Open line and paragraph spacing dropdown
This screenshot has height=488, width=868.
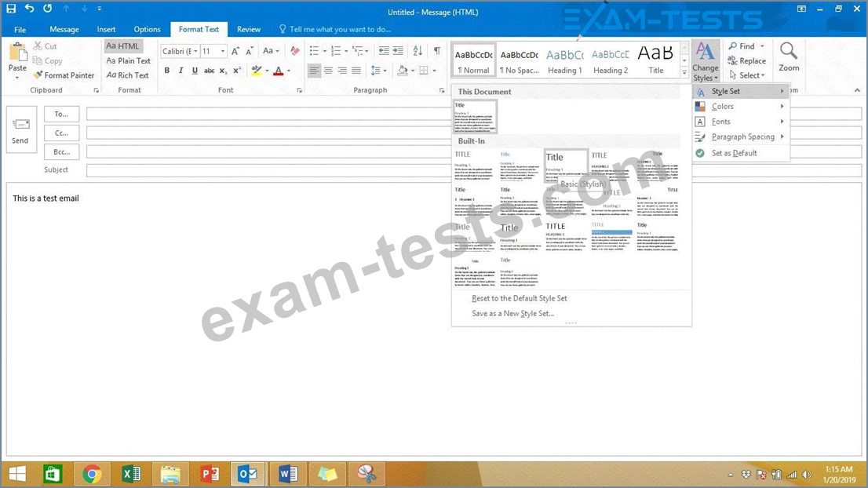tap(378, 71)
